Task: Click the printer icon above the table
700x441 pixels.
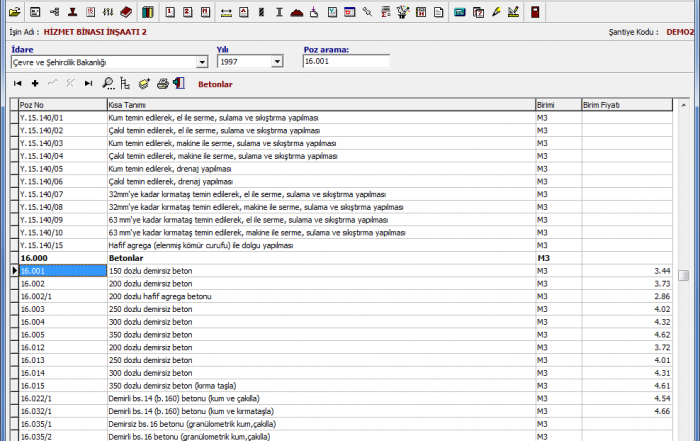Action: pyautogui.click(x=162, y=84)
